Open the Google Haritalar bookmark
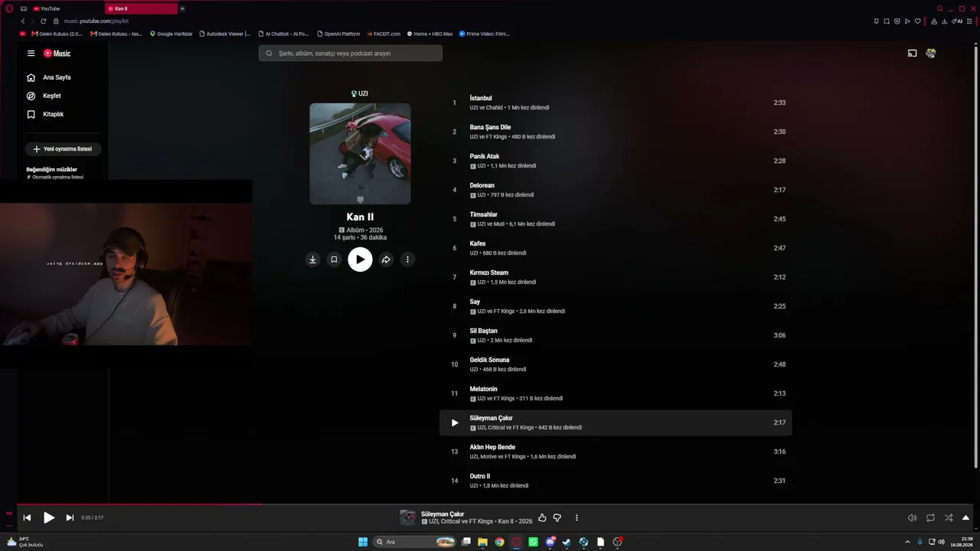This screenshot has width=980, height=551. tap(171, 34)
